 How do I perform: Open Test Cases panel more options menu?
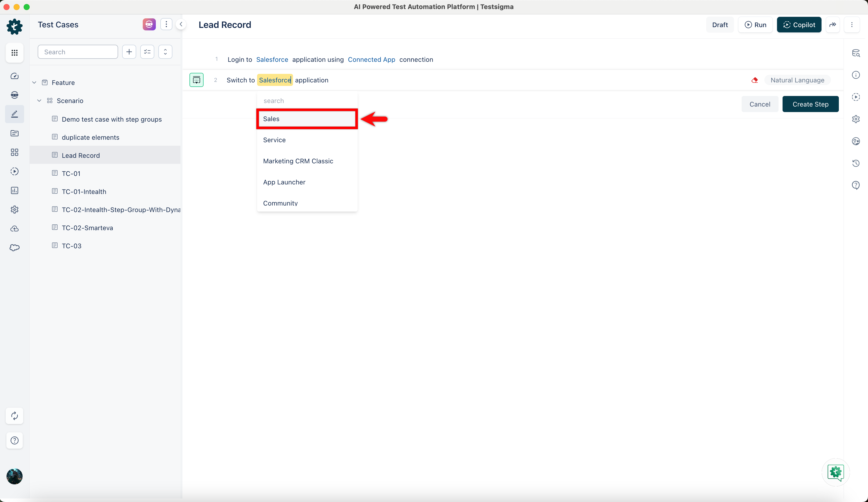[166, 24]
